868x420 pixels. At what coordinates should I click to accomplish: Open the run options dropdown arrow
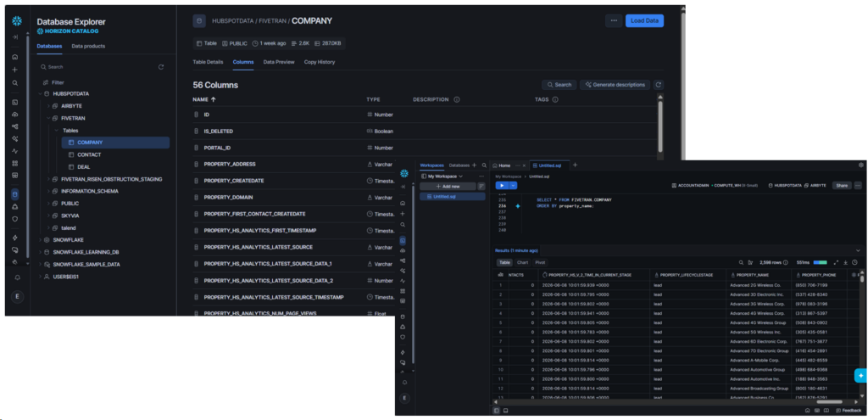513,186
